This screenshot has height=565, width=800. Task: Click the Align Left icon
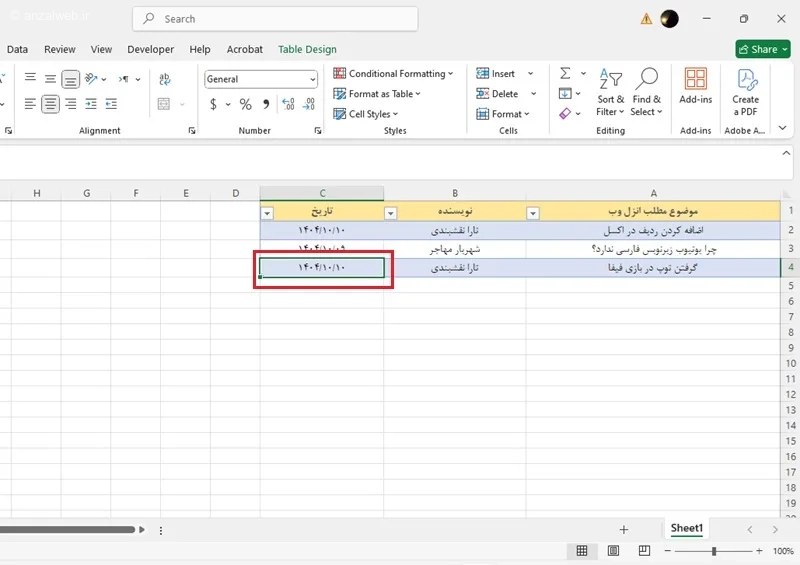pos(30,104)
